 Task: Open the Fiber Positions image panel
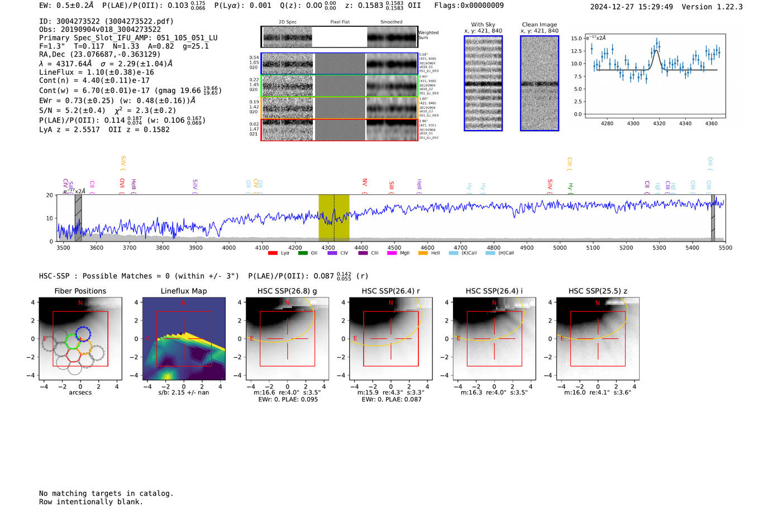click(x=80, y=339)
